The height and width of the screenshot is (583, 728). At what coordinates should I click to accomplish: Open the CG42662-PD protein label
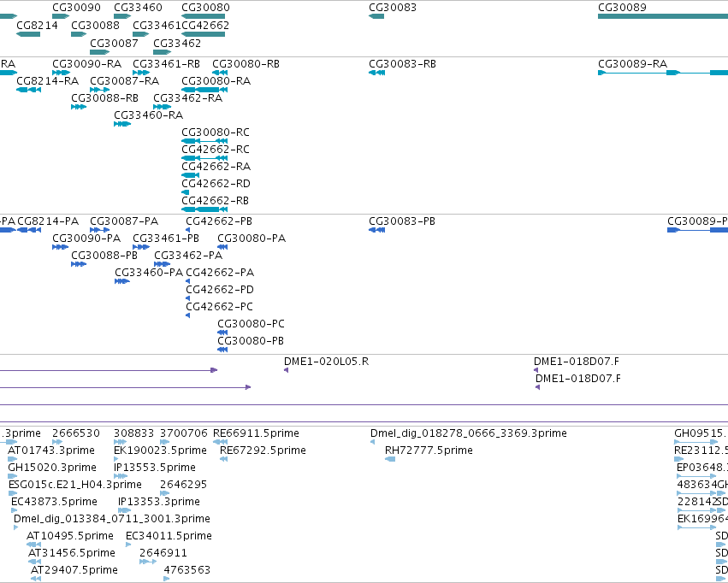coord(220,290)
